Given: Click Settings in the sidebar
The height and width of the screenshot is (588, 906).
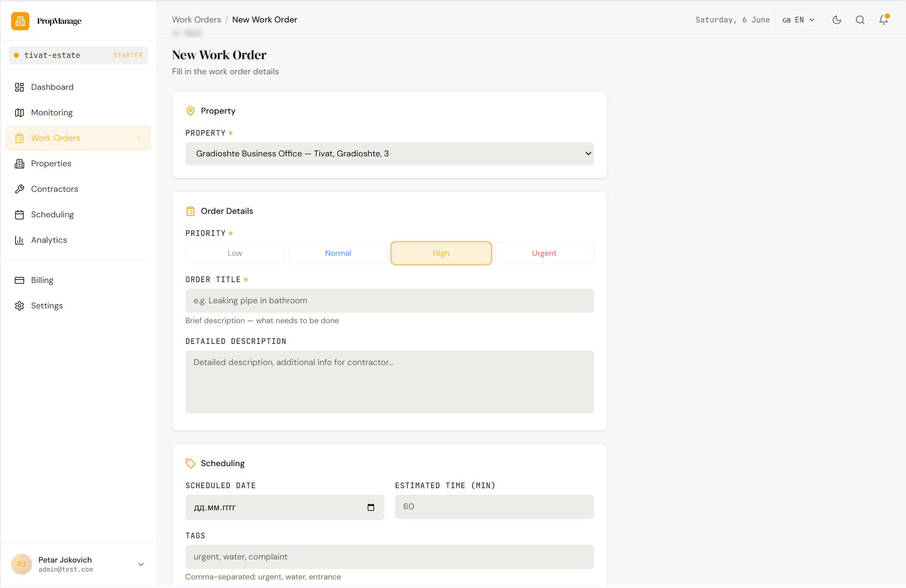Looking at the screenshot, I should (78, 306).
